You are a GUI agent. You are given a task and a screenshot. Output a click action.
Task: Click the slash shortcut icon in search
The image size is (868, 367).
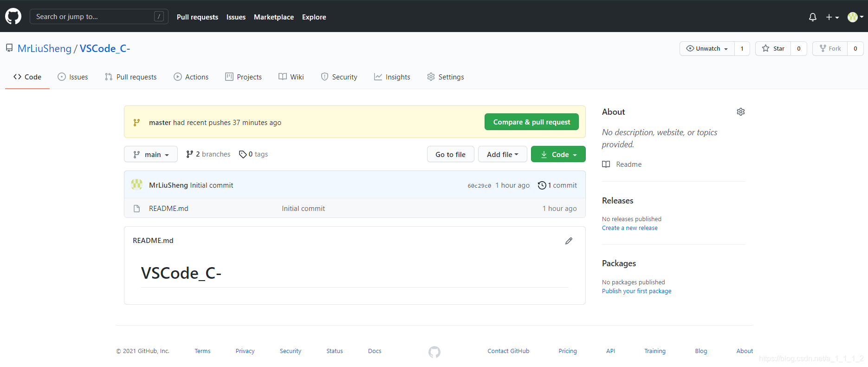[x=159, y=17]
